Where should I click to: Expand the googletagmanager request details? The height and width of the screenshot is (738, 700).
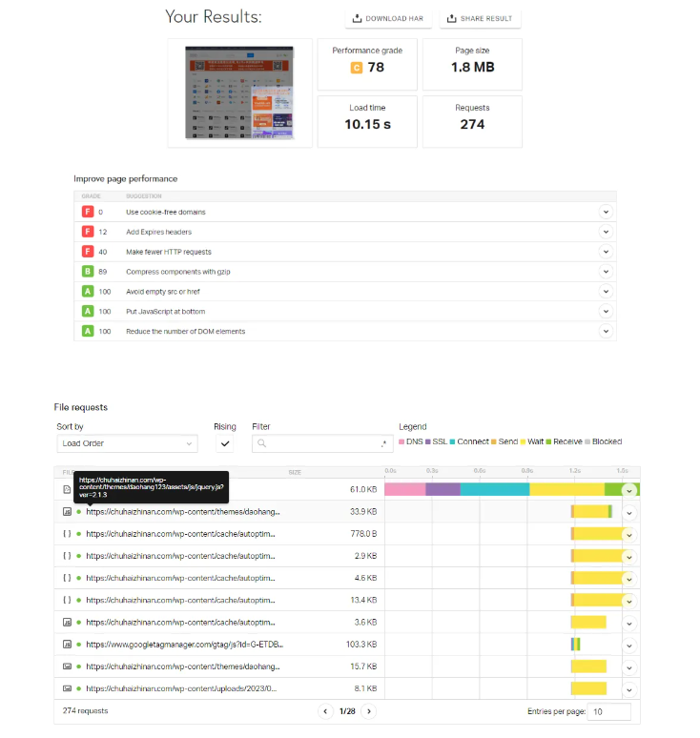click(628, 646)
